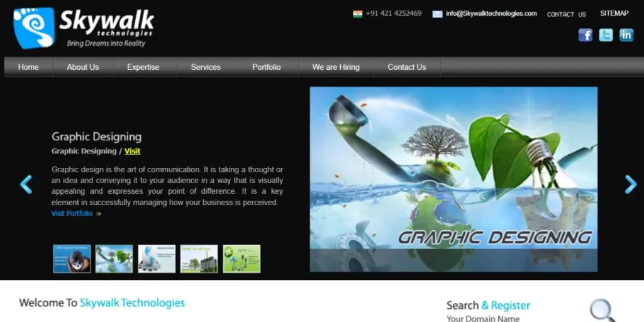Select the third thumbnail with globe
644x322 pixels.
point(157,258)
